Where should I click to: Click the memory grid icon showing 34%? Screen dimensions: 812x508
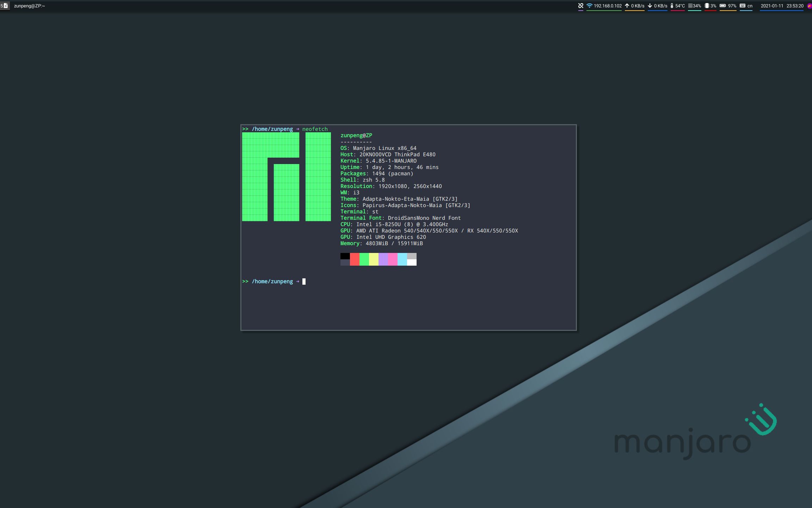pyautogui.click(x=690, y=6)
